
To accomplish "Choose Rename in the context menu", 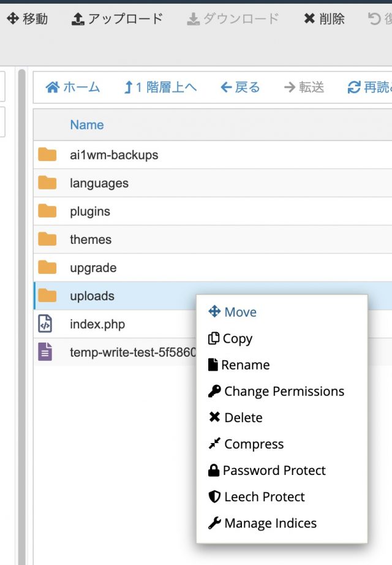I will point(239,365).
